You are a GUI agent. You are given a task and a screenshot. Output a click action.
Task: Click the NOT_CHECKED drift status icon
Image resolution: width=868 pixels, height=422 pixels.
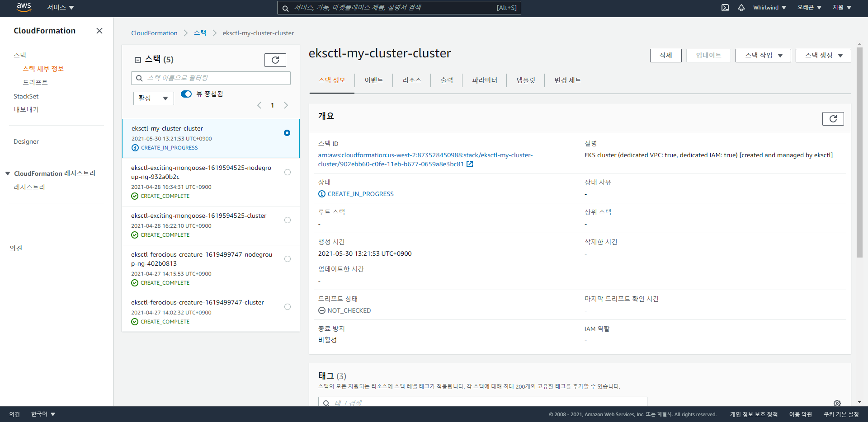[x=322, y=310]
